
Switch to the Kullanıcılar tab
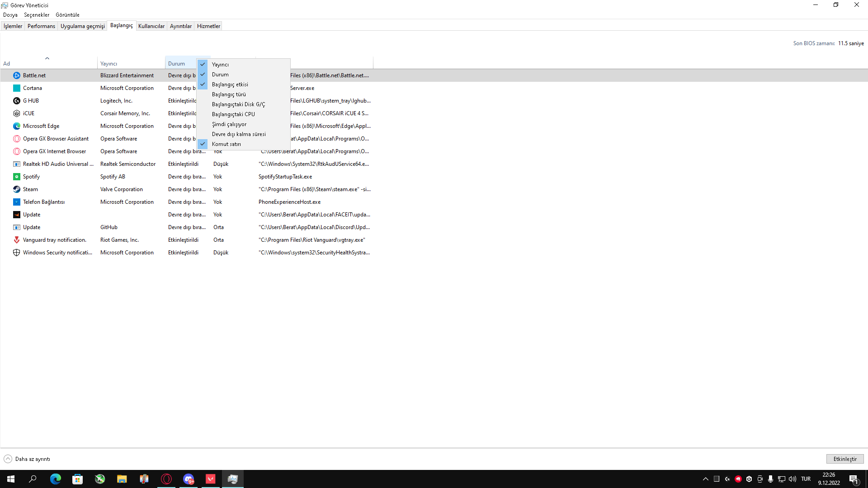coord(151,26)
